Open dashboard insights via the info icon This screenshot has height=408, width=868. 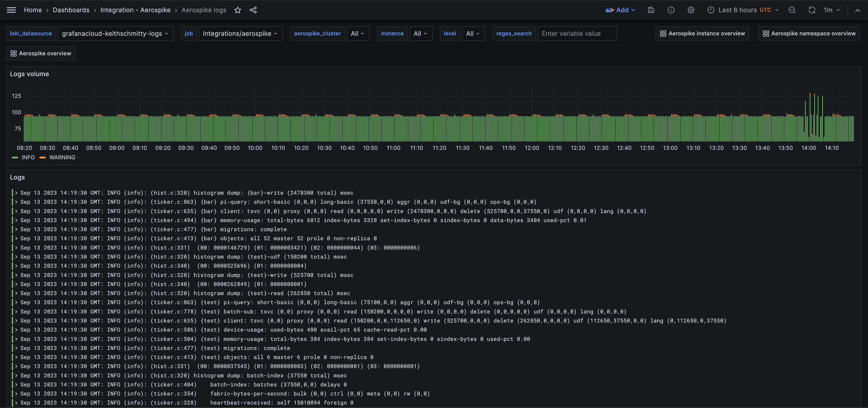[x=671, y=10]
